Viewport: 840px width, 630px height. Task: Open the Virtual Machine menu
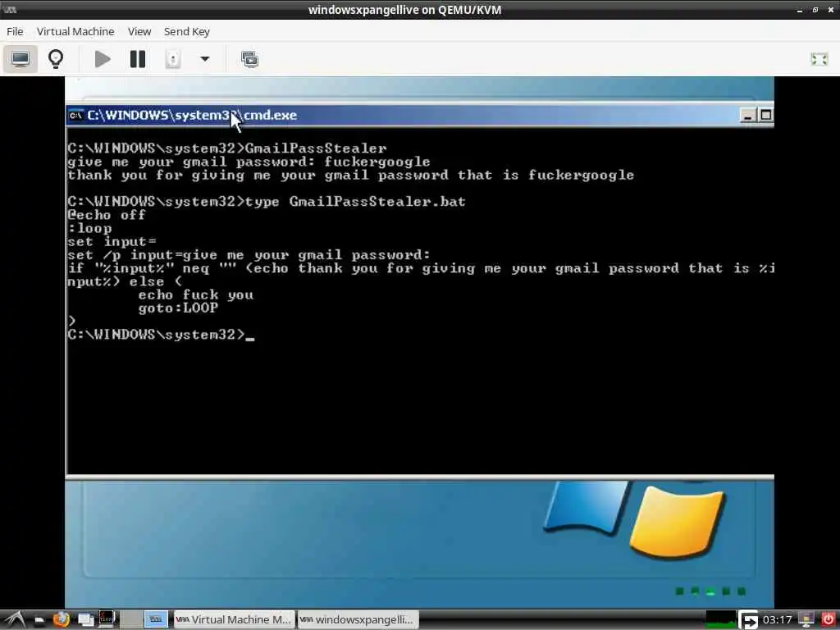pyautogui.click(x=75, y=32)
